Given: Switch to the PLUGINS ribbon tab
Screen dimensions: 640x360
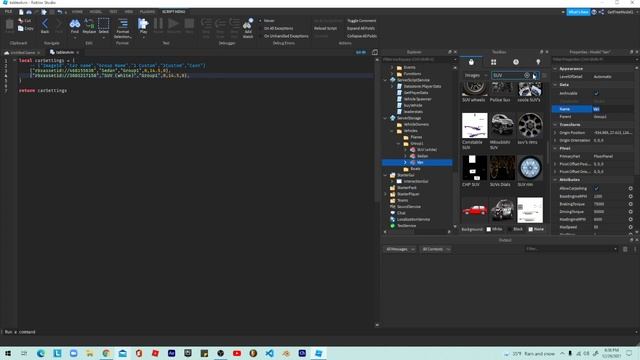Looking at the screenshot, I should pos(147,12).
